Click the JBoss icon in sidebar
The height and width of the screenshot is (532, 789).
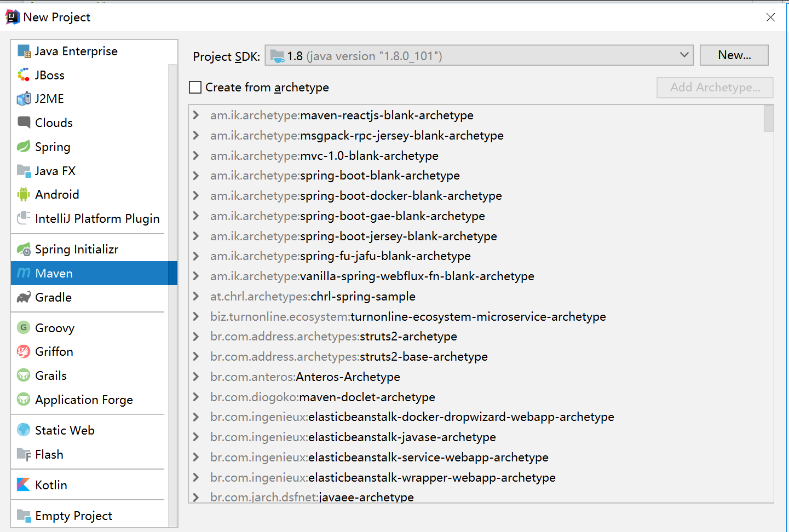click(24, 75)
